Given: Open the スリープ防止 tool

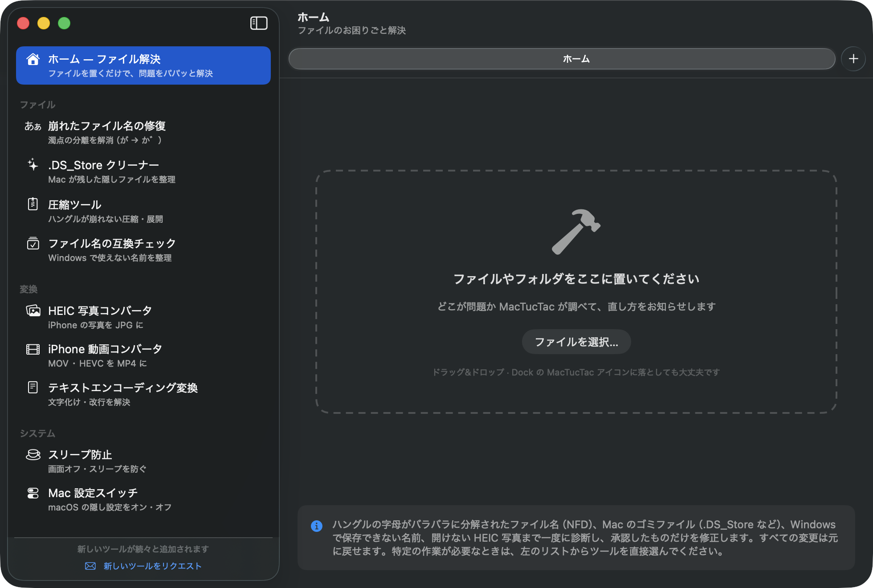Looking at the screenshot, I should tap(143, 461).
